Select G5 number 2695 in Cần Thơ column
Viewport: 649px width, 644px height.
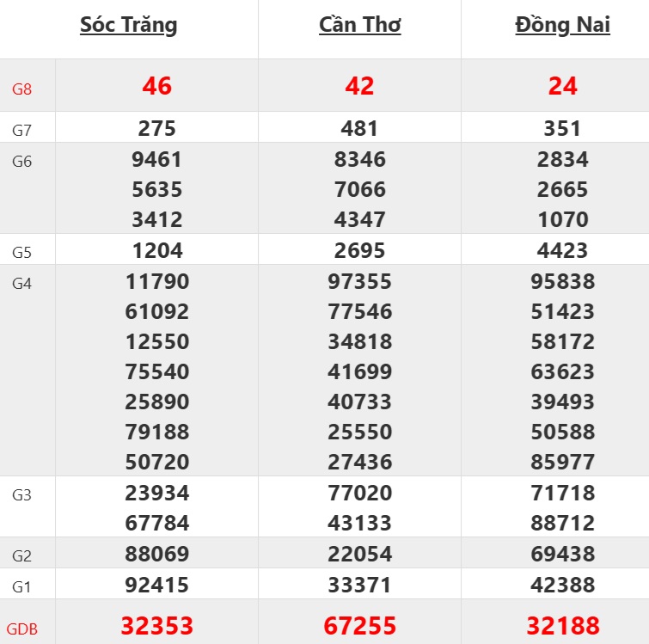coord(359,251)
